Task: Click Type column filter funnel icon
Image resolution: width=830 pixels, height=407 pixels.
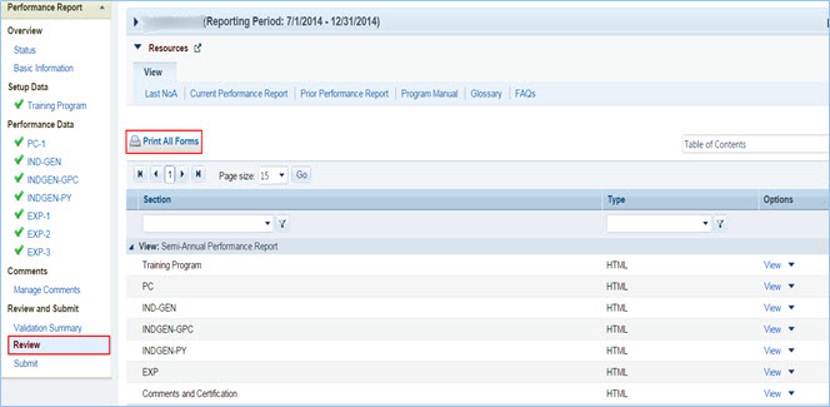Action: (x=720, y=223)
